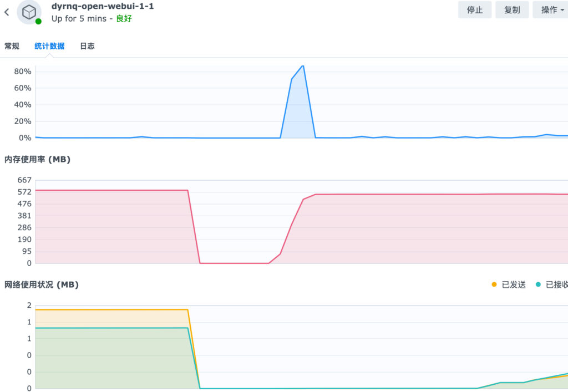Click the 网络使用状况 (MB) heading
568x392 pixels.
[42, 285]
